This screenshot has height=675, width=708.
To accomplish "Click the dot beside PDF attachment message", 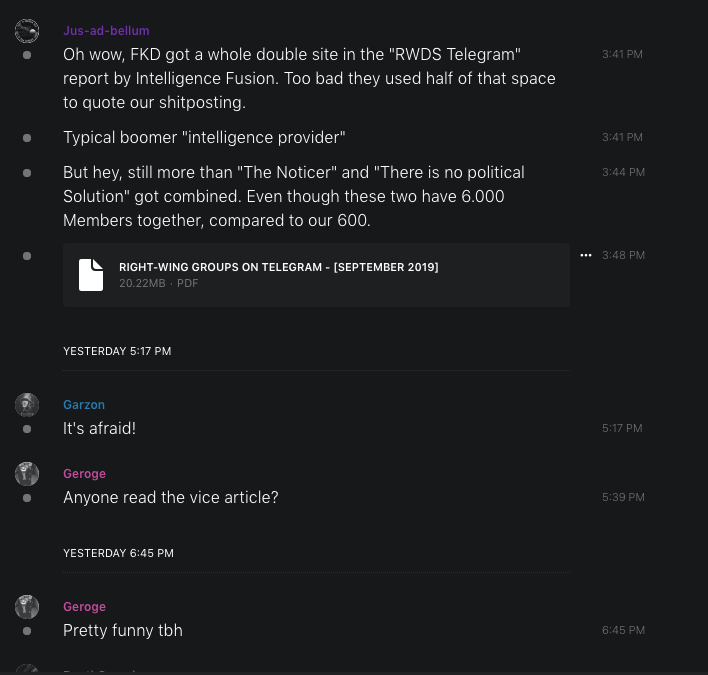I will pyautogui.click(x=27, y=256).
